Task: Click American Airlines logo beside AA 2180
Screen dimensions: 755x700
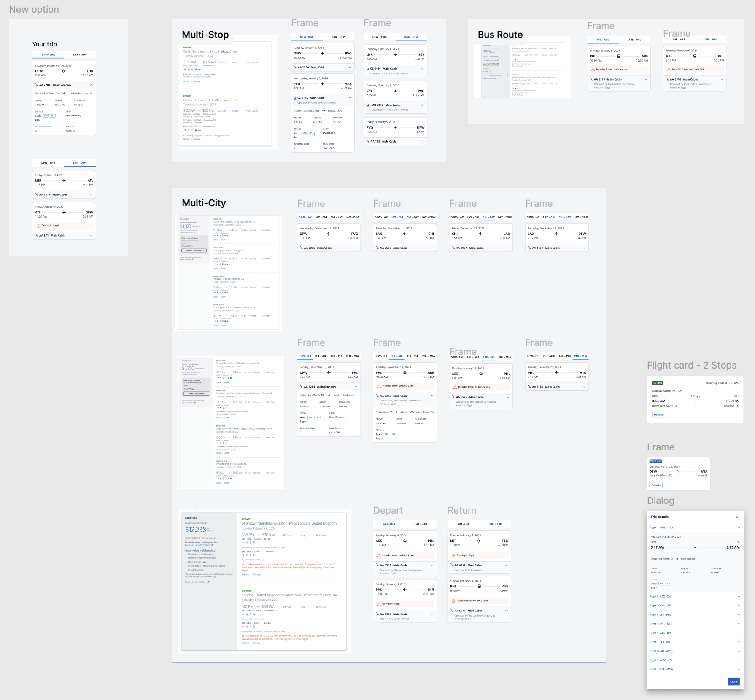Action: click(529, 387)
